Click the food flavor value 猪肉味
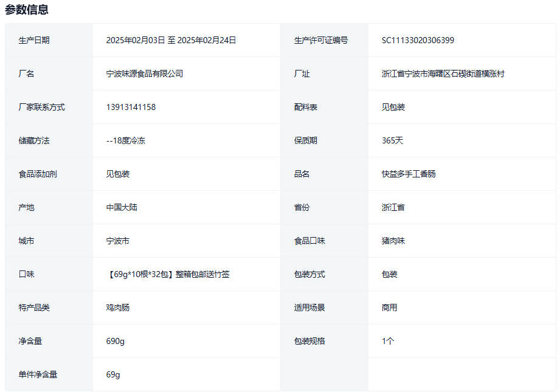The height and width of the screenshot is (392, 560). coord(393,241)
